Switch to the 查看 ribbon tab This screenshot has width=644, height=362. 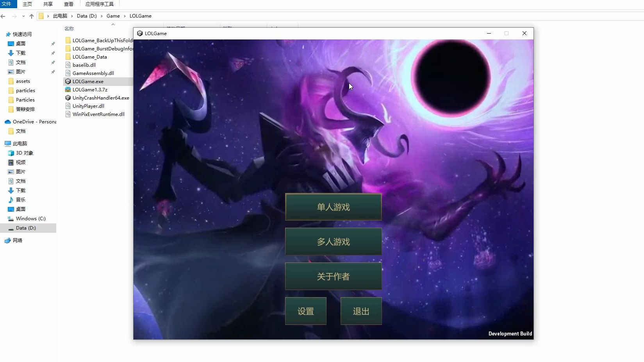click(x=68, y=4)
